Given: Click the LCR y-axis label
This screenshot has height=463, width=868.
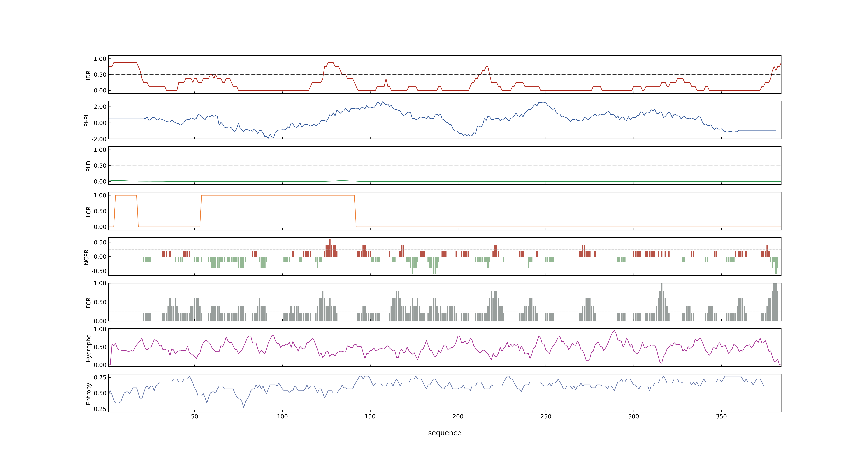Looking at the screenshot, I should (x=88, y=211).
